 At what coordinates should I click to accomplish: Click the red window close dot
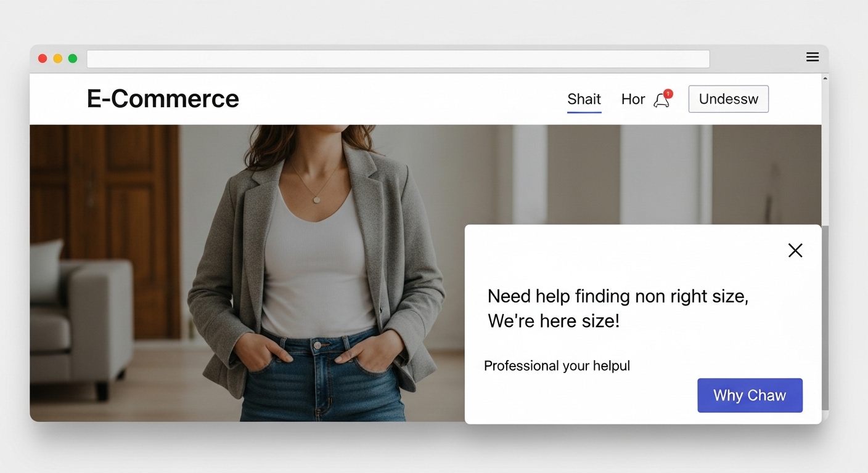point(43,59)
